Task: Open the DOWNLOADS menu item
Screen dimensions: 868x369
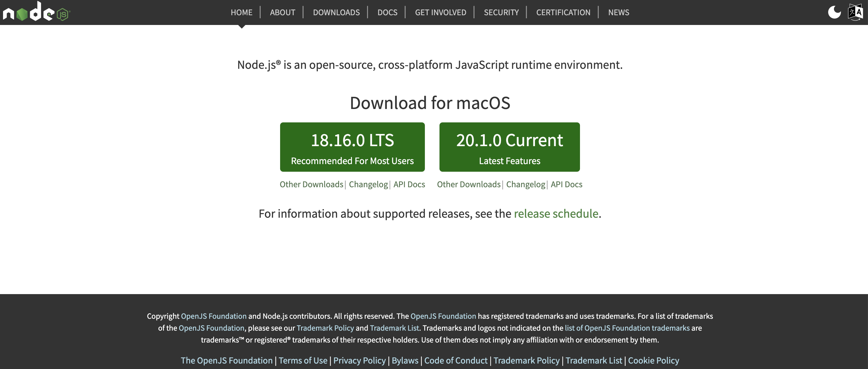Action: [336, 12]
